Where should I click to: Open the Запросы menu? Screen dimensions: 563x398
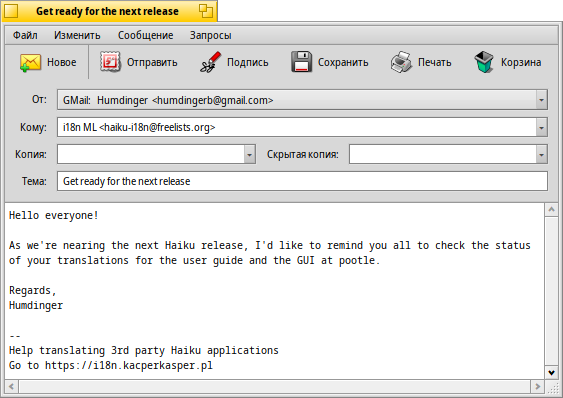(x=211, y=35)
